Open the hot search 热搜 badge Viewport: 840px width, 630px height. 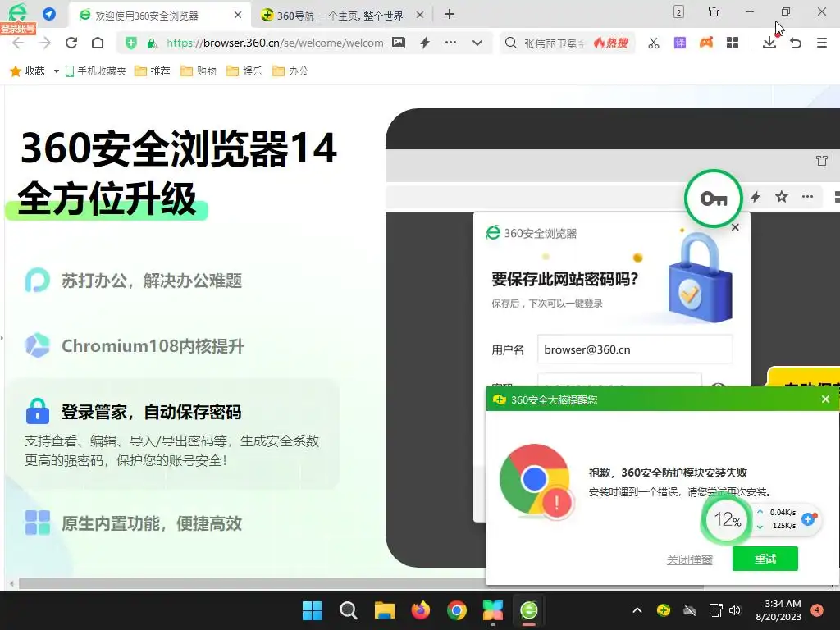610,43
